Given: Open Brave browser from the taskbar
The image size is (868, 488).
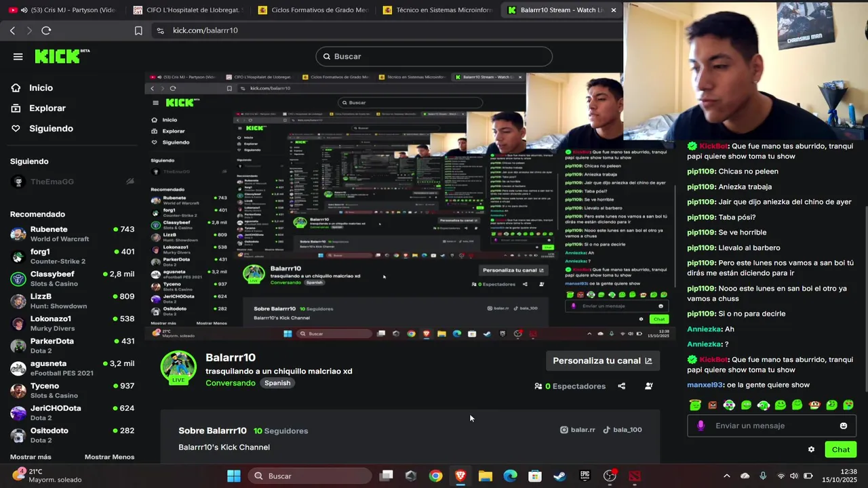Looking at the screenshot, I should 460,476.
